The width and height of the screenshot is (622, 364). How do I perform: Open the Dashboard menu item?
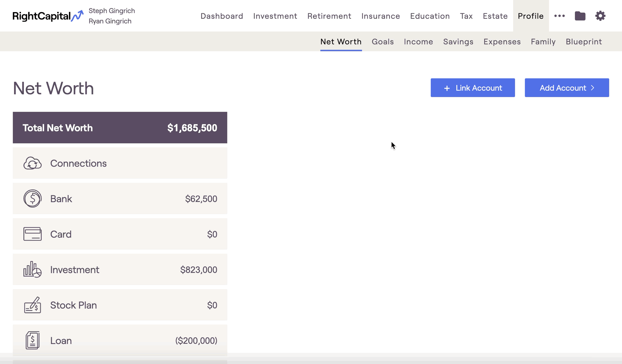222,16
